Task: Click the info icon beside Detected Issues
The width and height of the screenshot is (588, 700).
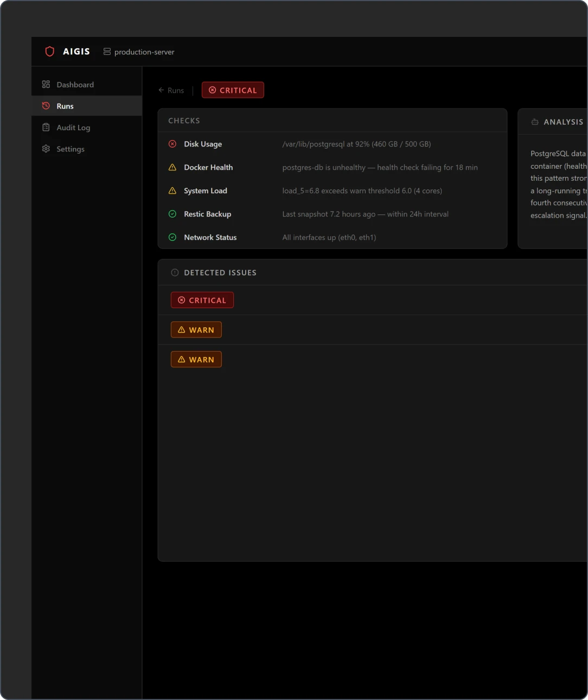Action: [x=175, y=272]
